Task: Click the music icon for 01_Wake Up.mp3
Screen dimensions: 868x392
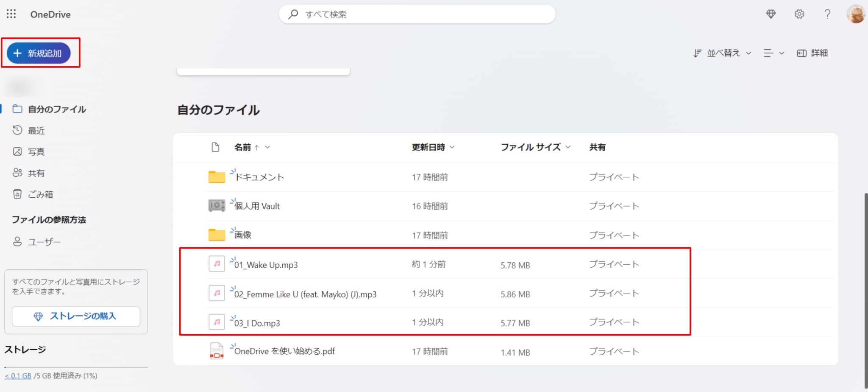Action: coord(217,264)
